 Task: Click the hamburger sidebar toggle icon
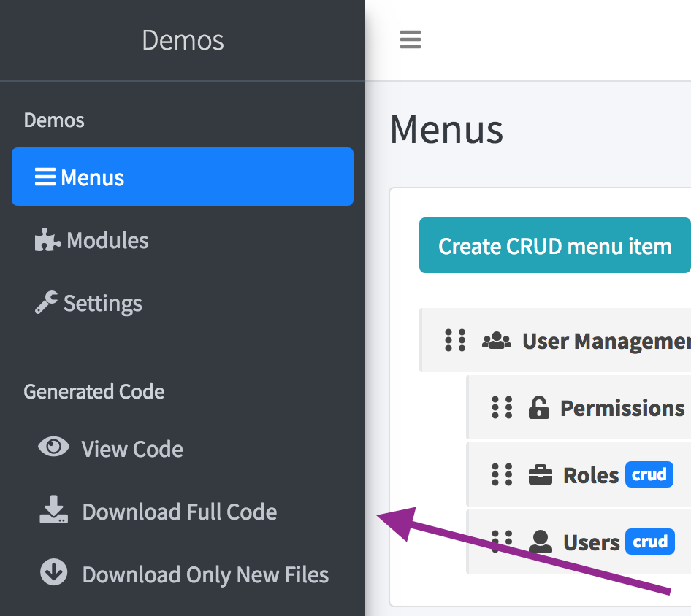tap(411, 39)
